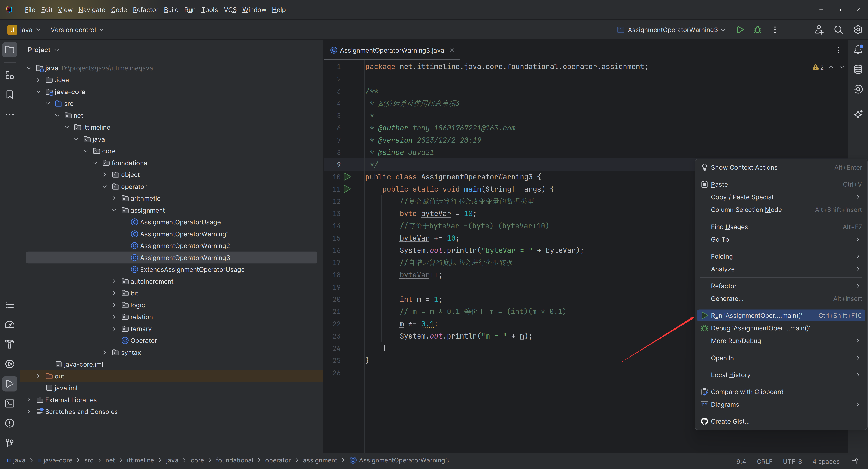Go to previous highlighted error arrow
This screenshot has width=868, height=469.
pos(831,67)
